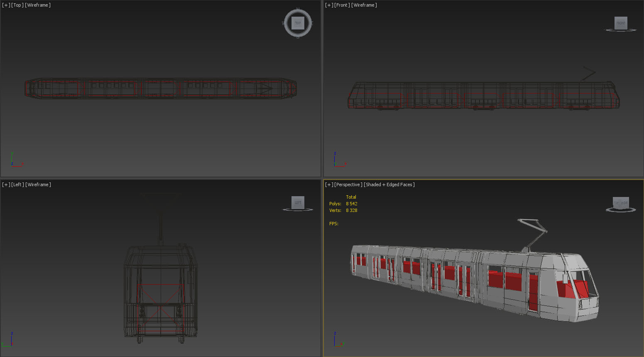
Task: Click the TOP face of the Top viewport ViewCube
Action: point(297,23)
